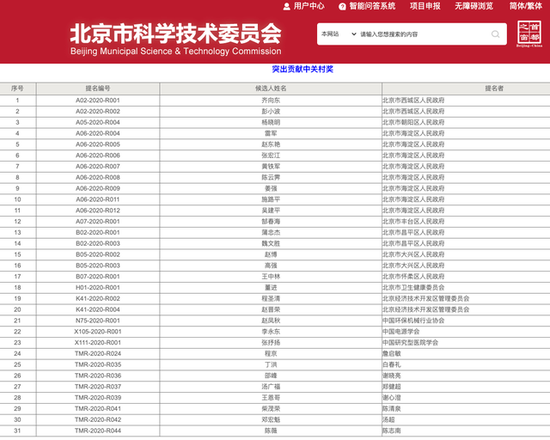Select nomination code TMR-2020-R024
Image resolution: width=550 pixels, height=440 pixels.
(x=98, y=353)
